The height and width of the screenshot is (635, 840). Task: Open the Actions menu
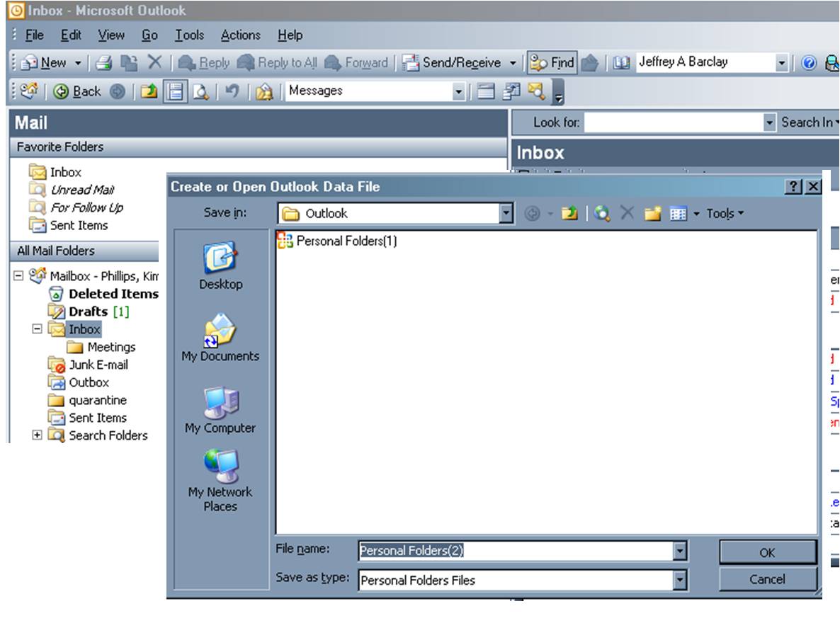(241, 35)
